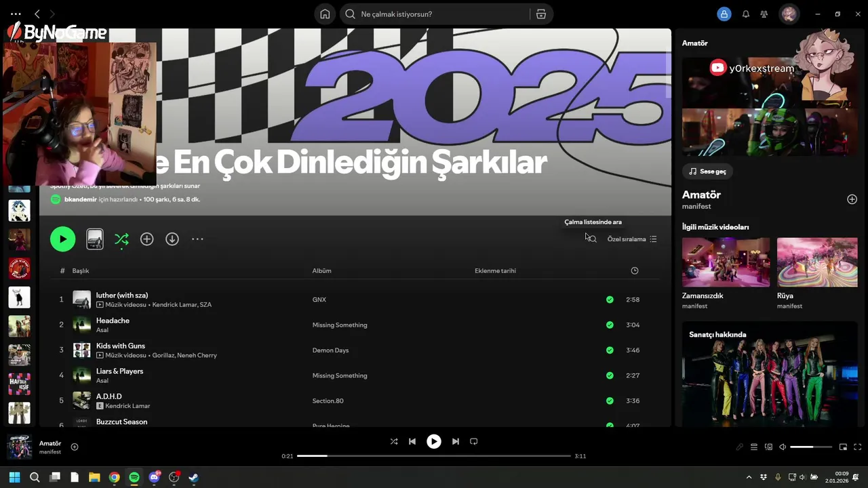Mute Spotify with the speaker icon
Viewport: 868px width, 488px height.
click(x=783, y=447)
